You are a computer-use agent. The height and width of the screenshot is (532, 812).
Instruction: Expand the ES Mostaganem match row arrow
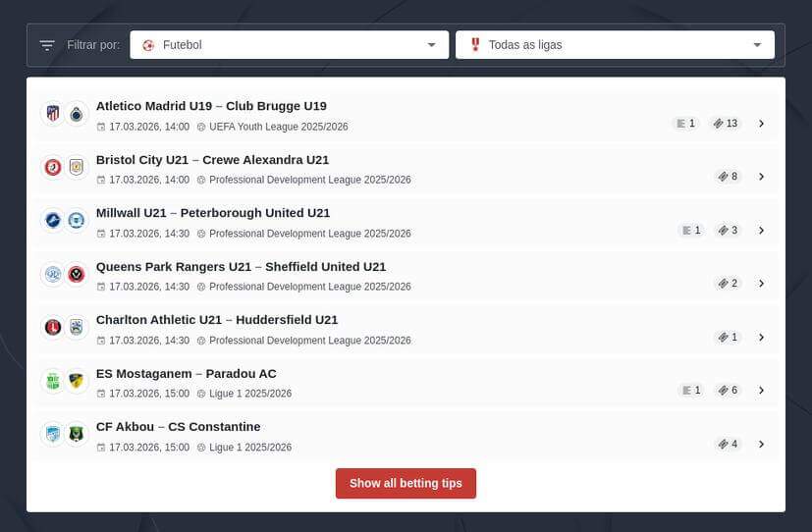[761, 391]
